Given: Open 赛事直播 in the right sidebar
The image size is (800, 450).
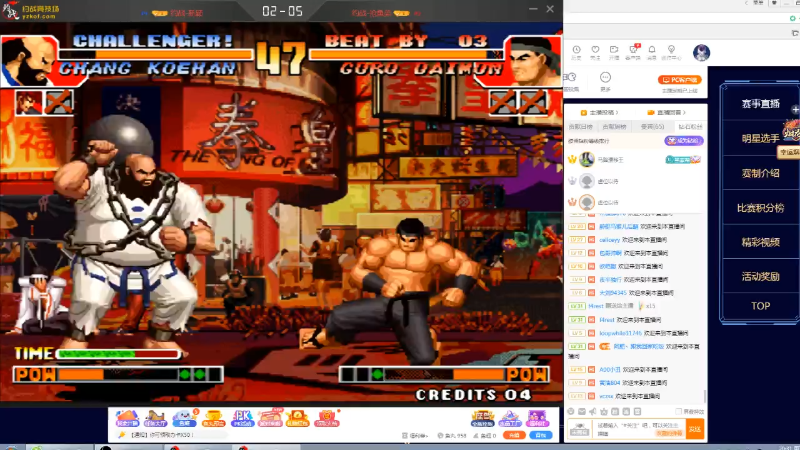Looking at the screenshot, I should click(760, 104).
